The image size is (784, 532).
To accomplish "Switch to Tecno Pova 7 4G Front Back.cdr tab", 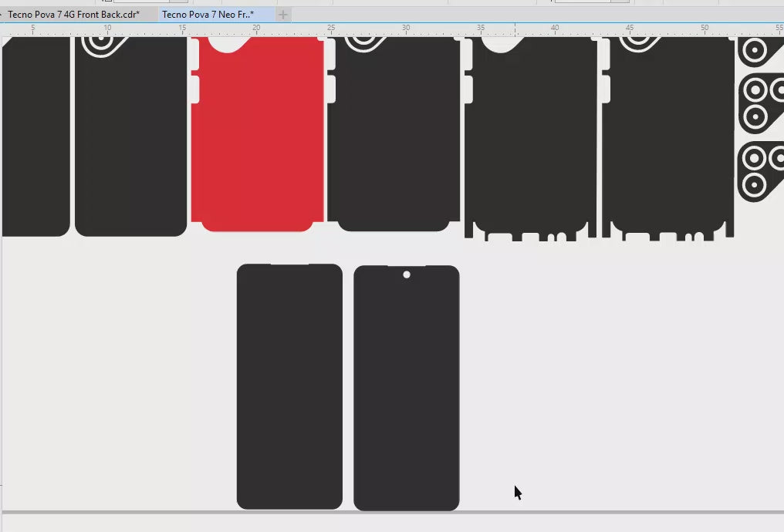I will point(73,15).
